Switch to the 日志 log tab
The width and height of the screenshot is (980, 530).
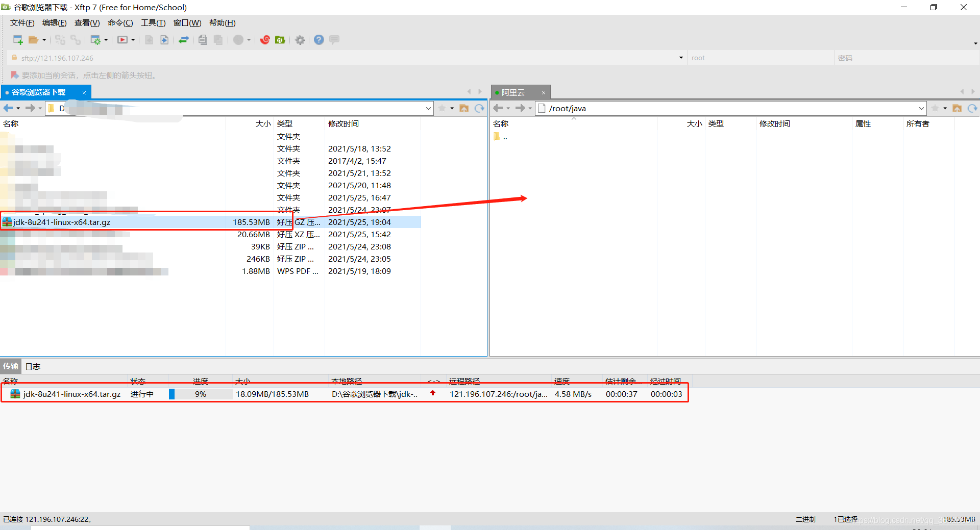(33, 366)
